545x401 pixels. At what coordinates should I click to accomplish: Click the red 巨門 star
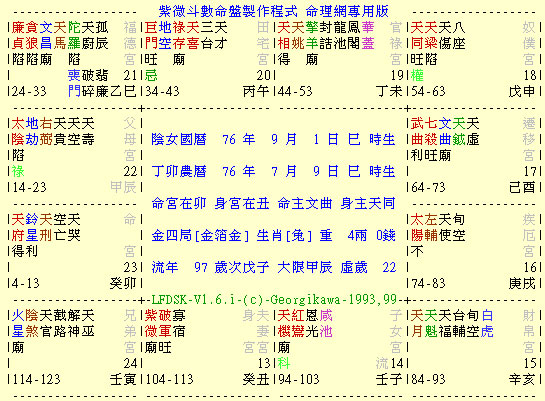tap(151, 35)
